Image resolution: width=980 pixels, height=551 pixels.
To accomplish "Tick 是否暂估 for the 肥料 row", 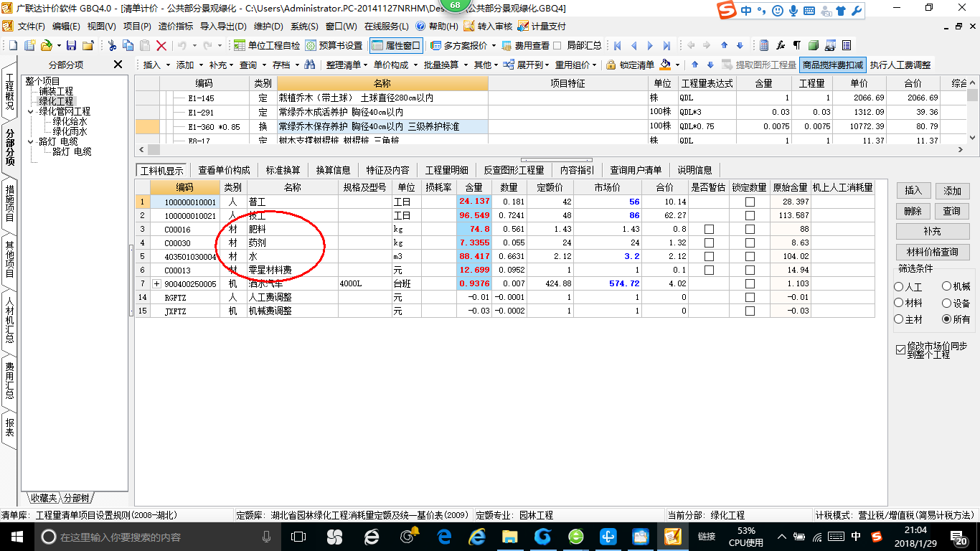I will 709,229.
